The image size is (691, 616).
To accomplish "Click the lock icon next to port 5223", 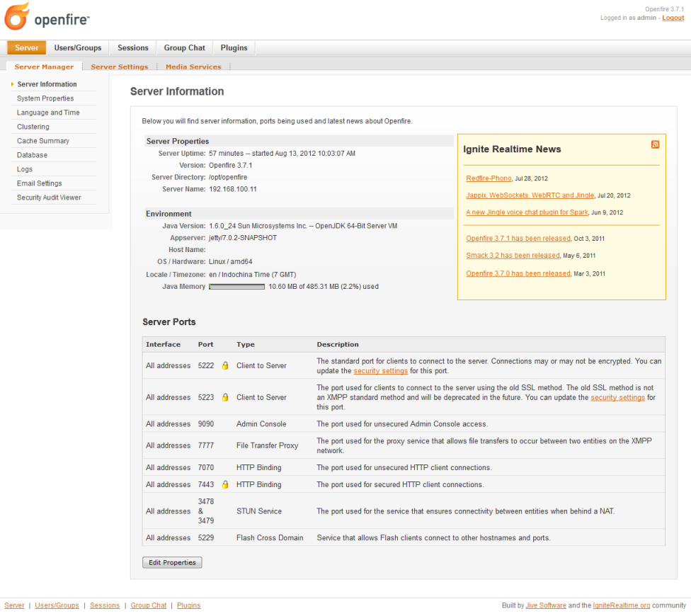I will [225, 397].
